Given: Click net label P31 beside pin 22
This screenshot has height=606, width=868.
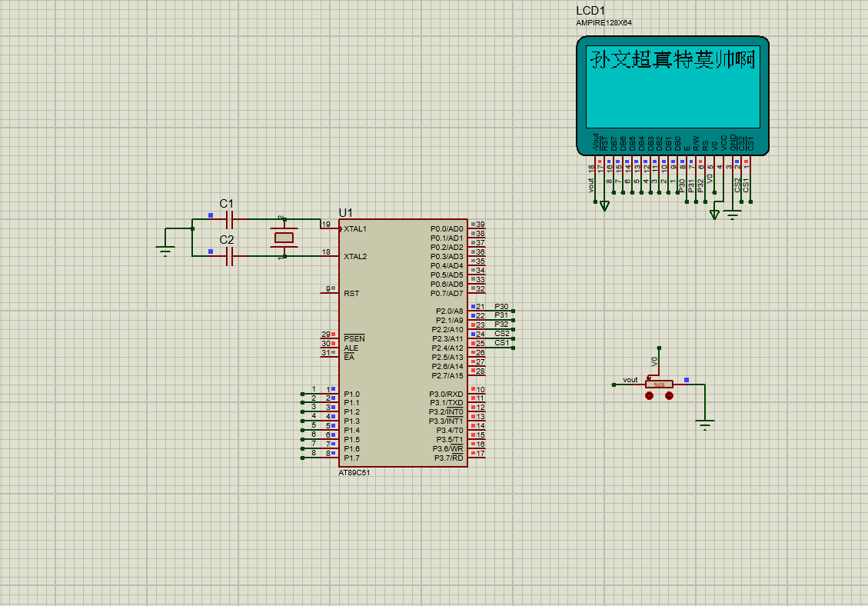Looking at the screenshot, I should [501, 315].
